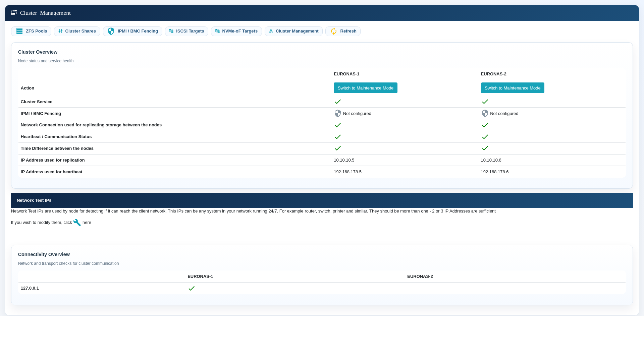The image size is (644, 362).
Task: Click EURONAS-2 replication network connection checkmark
Action: point(485,125)
